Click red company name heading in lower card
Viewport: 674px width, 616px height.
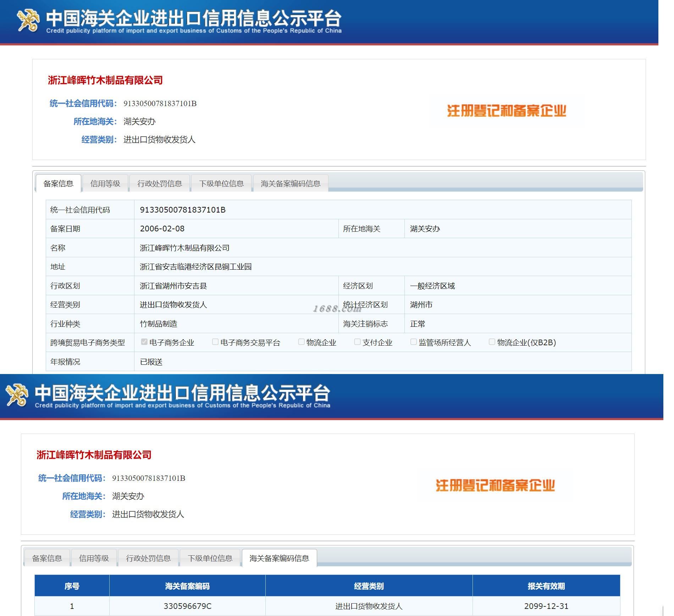point(94,455)
